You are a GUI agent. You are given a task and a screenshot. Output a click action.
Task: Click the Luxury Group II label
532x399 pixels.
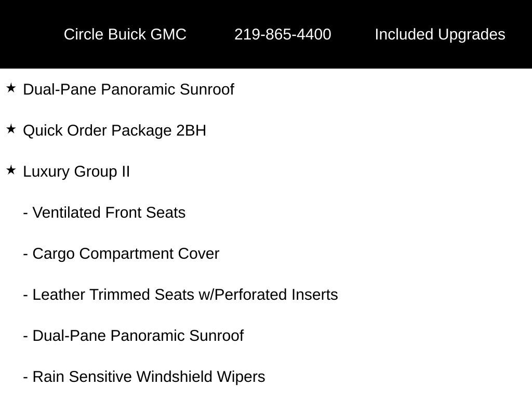point(76,172)
